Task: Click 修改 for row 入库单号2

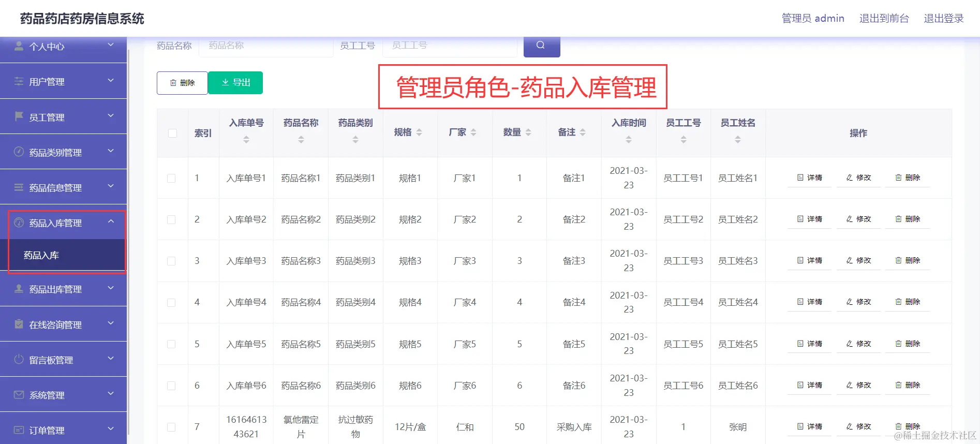Action: (x=858, y=219)
